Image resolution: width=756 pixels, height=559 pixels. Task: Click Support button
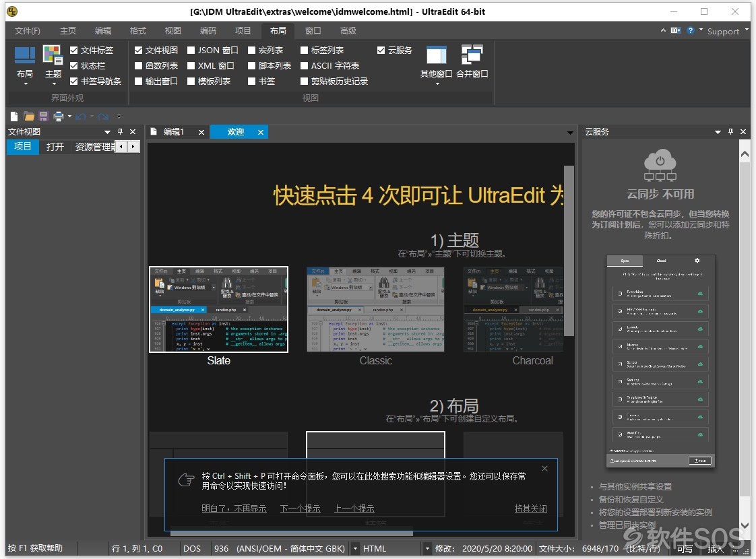click(x=723, y=32)
